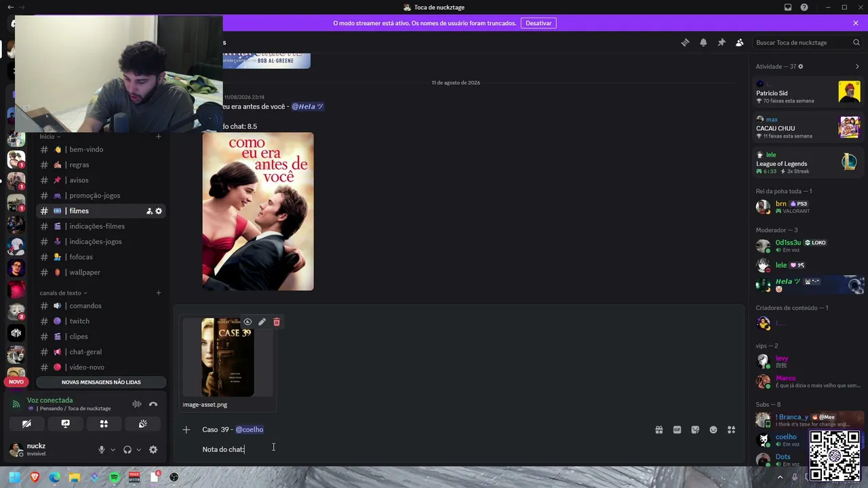Open the @Hela mention in the message
Viewport: 868px width, 488px height.
[307, 106]
